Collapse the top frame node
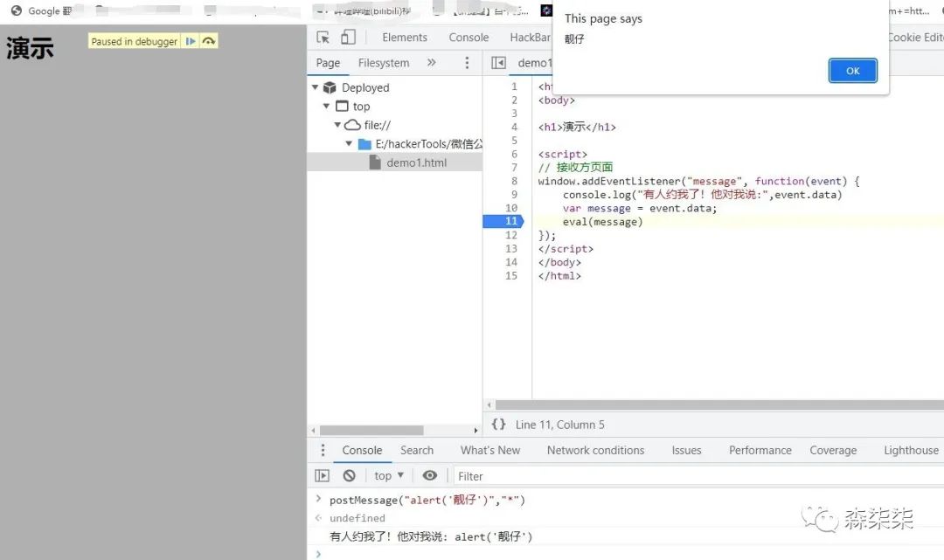This screenshot has height=560, width=944. click(x=326, y=107)
